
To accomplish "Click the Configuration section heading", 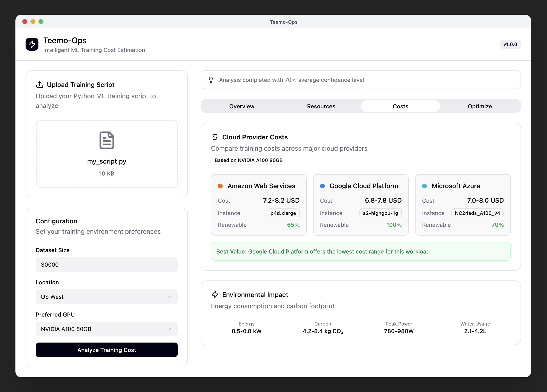I will [56, 221].
